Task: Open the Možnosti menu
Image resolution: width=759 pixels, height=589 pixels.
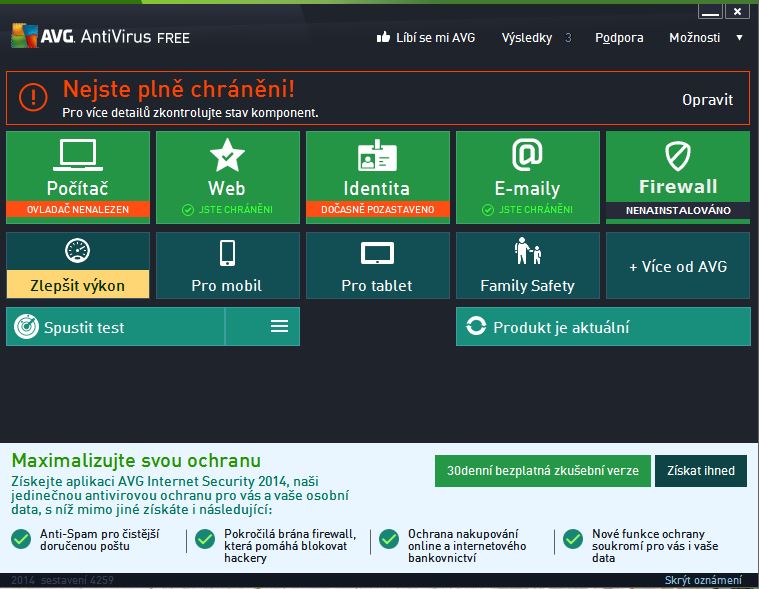Action: click(695, 37)
